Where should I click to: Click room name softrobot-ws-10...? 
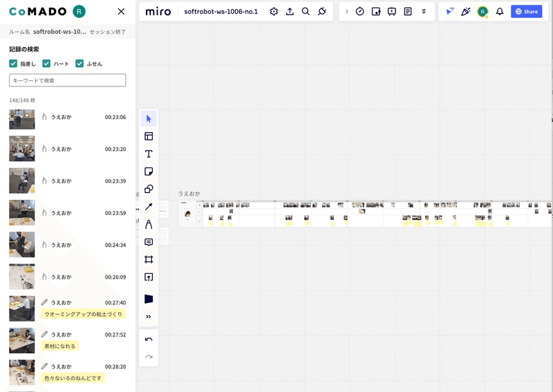59,32
